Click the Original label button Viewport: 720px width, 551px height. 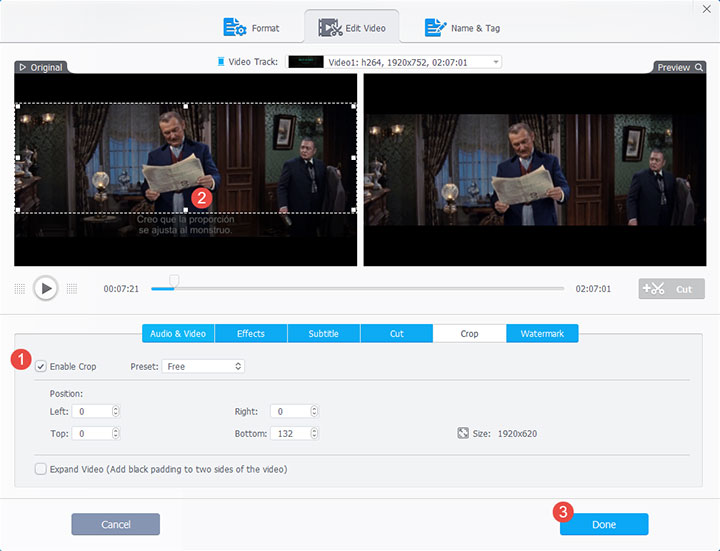pos(41,67)
